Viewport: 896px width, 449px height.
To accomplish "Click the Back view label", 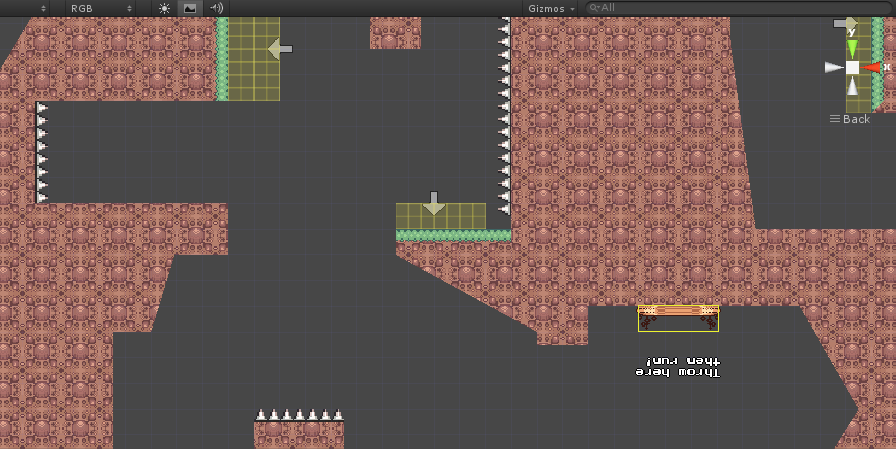I will 850,119.
